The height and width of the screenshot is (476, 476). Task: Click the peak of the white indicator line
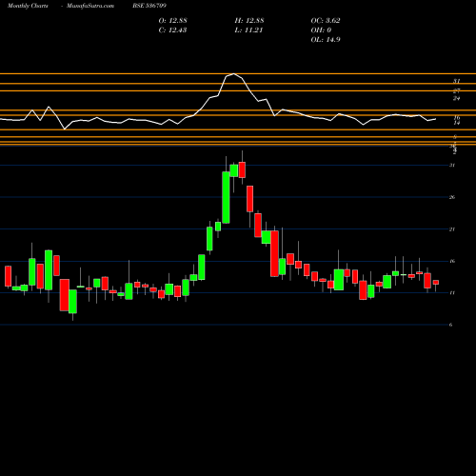234,74
